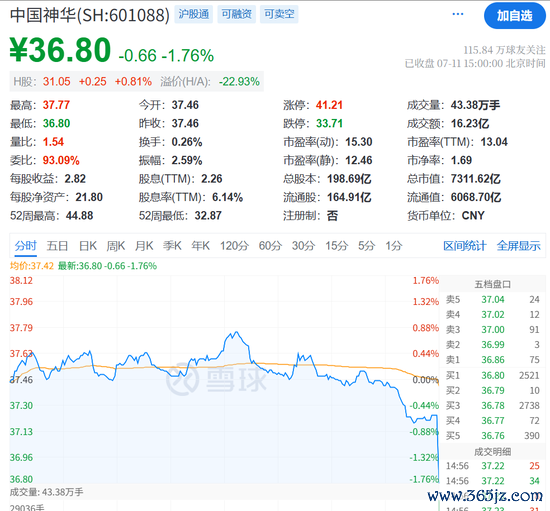The height and width of the screenshot is (511, 550).
Task: Select the 卖1 order row at 36.86
Action: [492, 360]
